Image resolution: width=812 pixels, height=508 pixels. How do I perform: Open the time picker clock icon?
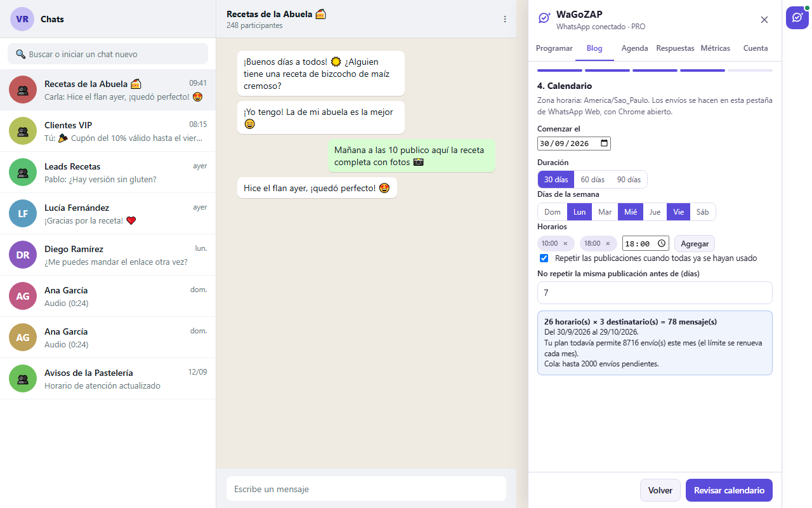pos(662,243)
